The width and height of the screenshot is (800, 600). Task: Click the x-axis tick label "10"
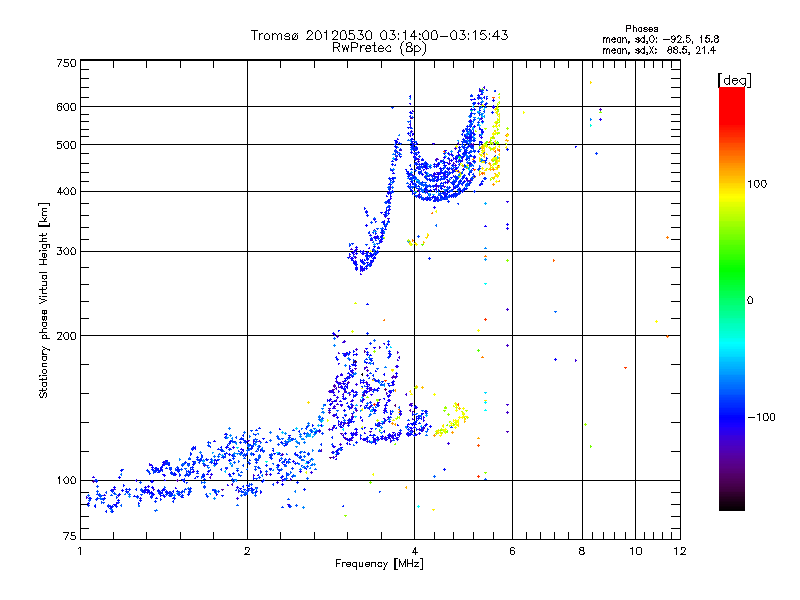point(636,551)
